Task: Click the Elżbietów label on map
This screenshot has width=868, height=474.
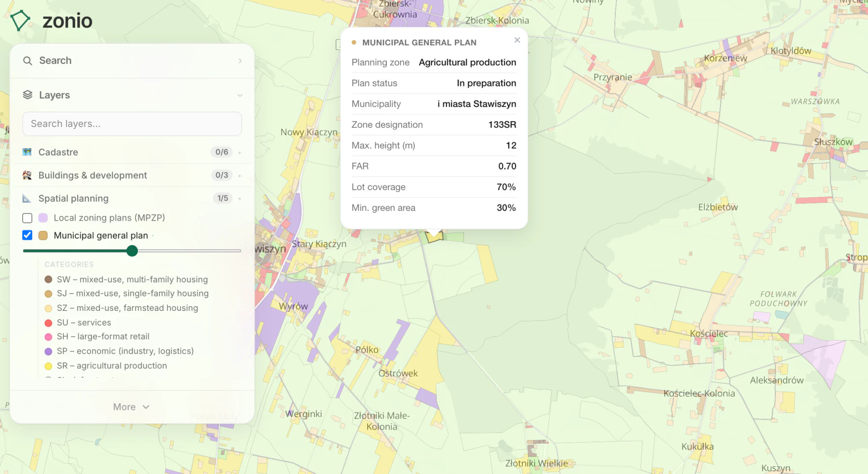Action: click(x=718, y=207)
